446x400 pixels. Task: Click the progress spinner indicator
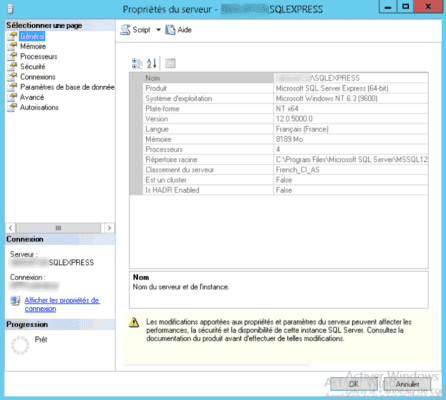20,345
